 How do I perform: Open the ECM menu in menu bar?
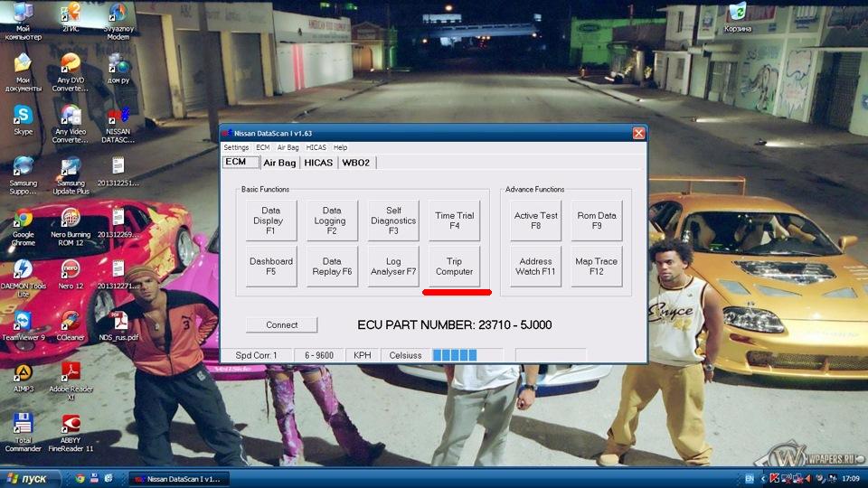[x=262, y=147]
